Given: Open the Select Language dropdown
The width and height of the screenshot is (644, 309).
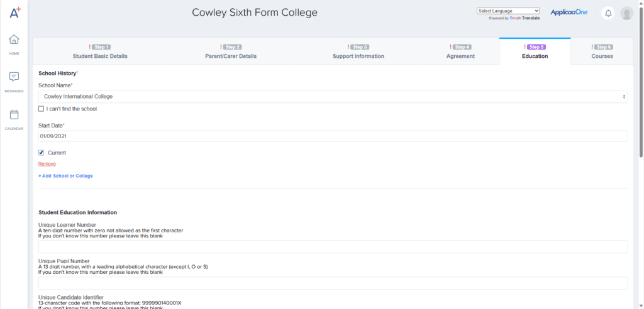Looking at the screenshot, I should tap(508, 11).
